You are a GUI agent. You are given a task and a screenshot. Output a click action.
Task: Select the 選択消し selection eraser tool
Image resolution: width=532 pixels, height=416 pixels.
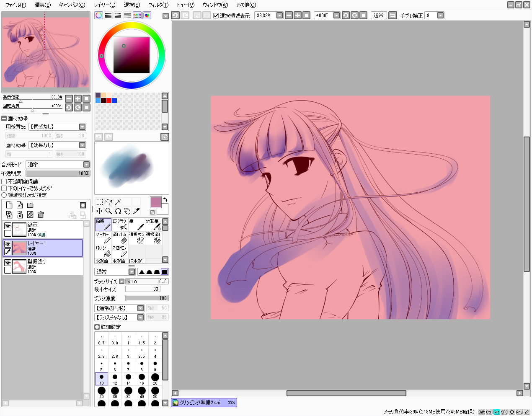[153, 238]
